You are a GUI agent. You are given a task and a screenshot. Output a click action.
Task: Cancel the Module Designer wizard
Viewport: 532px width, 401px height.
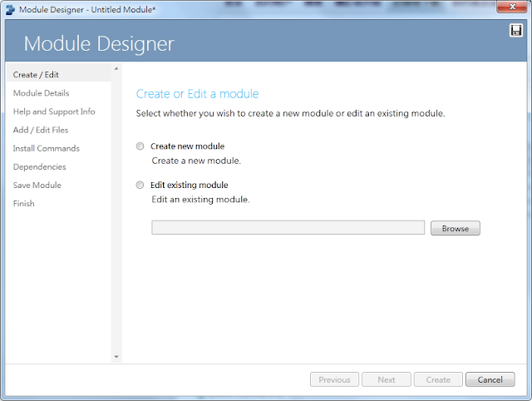point(490,379)
